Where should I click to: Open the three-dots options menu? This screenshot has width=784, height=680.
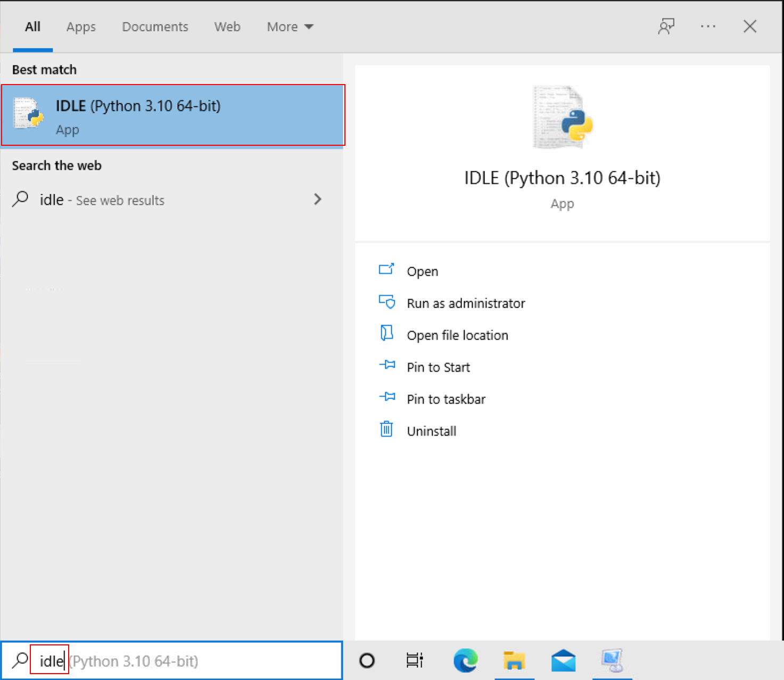pyautogui.click(x=708, y=26)
